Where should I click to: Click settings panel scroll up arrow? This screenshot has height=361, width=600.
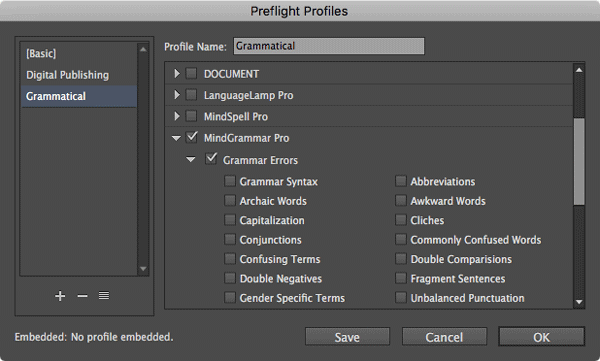point(579,70)
